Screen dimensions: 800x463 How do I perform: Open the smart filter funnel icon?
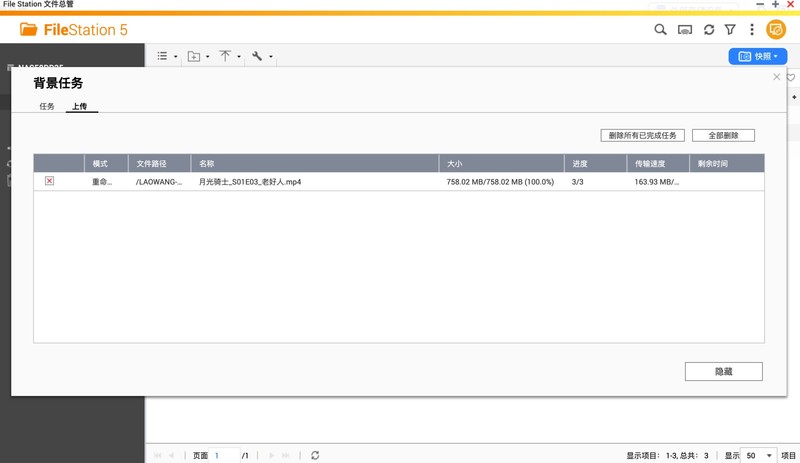[730, 30]
